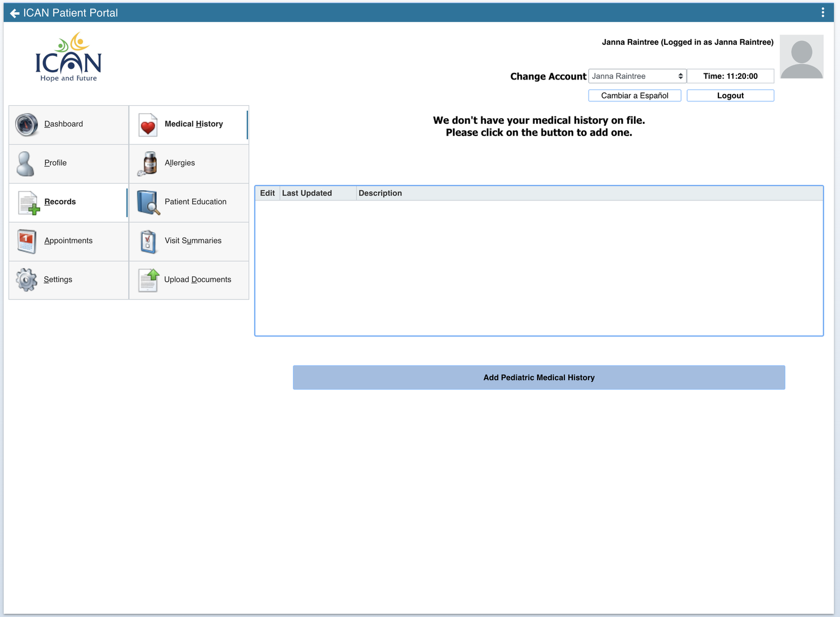The width and height of the screenshot is (840, 617).
Task: Select the Appointments calendar icon
Action: click(26, 241)
